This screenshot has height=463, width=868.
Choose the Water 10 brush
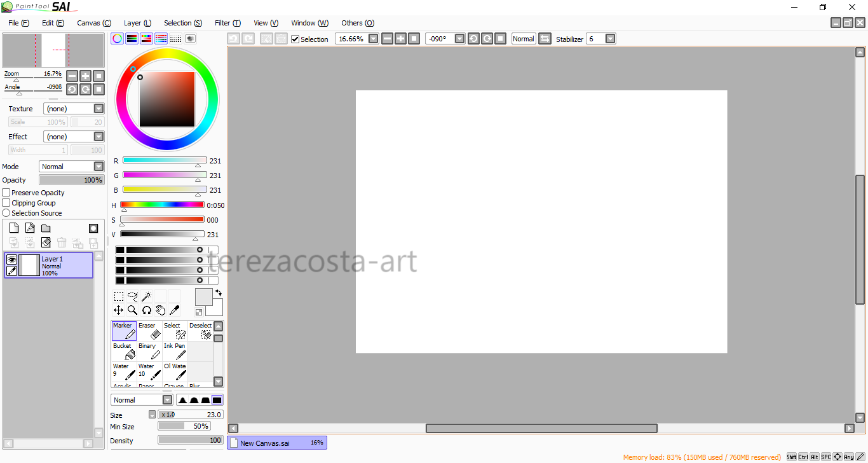149,372
